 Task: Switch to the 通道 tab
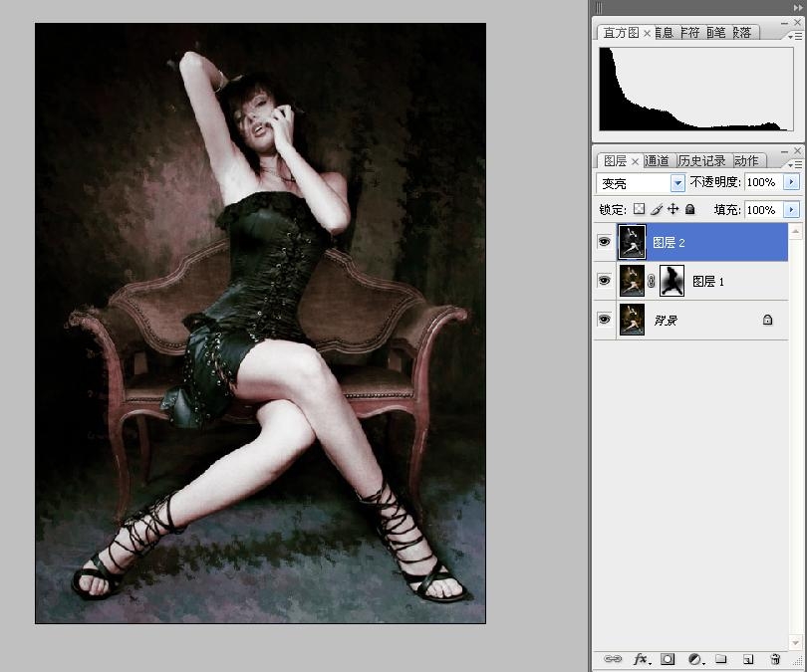(x=658, y=160)
